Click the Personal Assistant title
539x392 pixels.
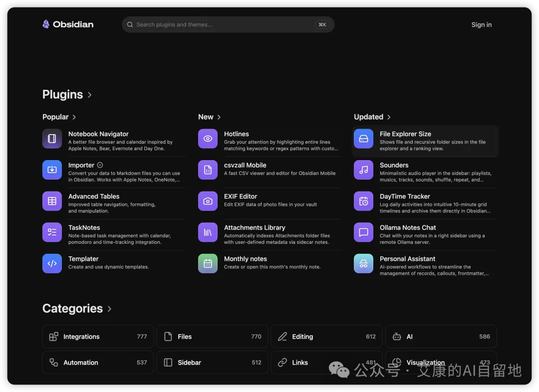(407, 259)
